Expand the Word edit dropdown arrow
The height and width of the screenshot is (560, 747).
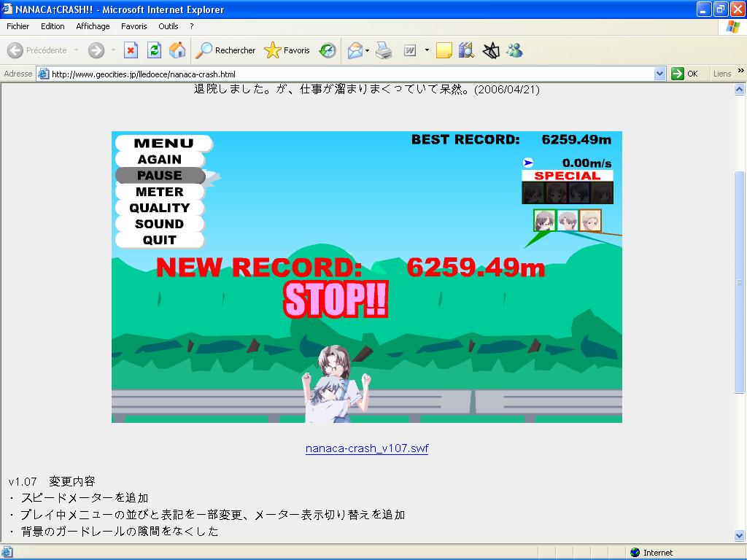[427, 50]
